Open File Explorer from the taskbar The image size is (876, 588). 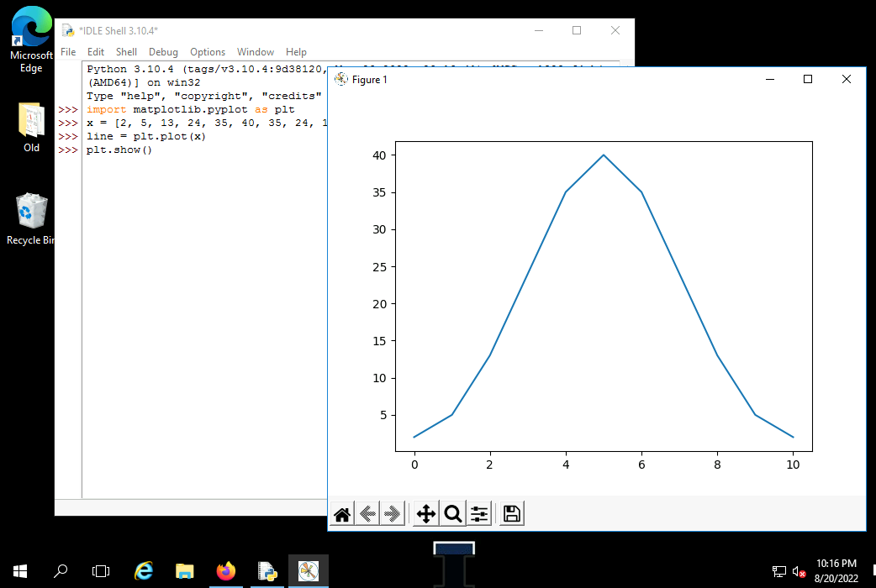(185, 571)
